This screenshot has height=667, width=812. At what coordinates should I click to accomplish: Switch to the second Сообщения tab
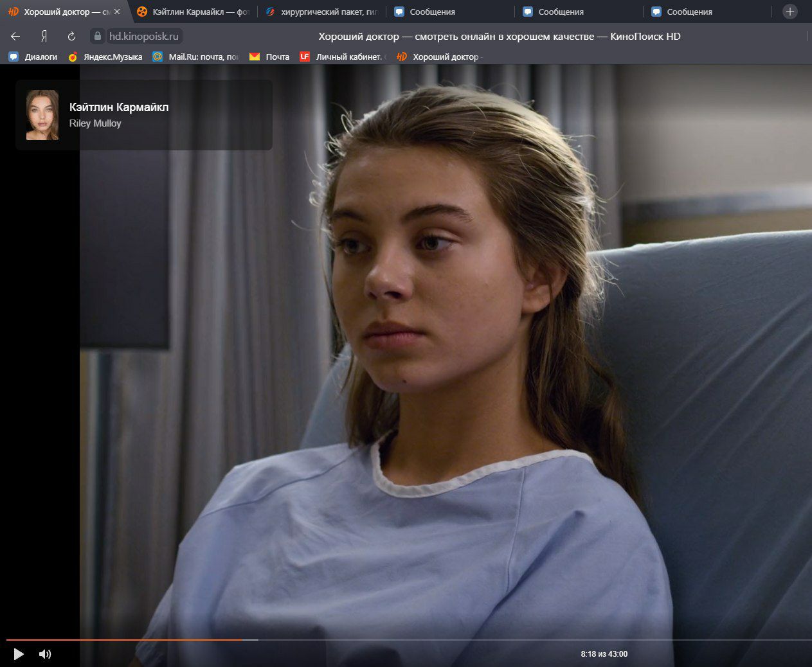click(x=579, y=12)
